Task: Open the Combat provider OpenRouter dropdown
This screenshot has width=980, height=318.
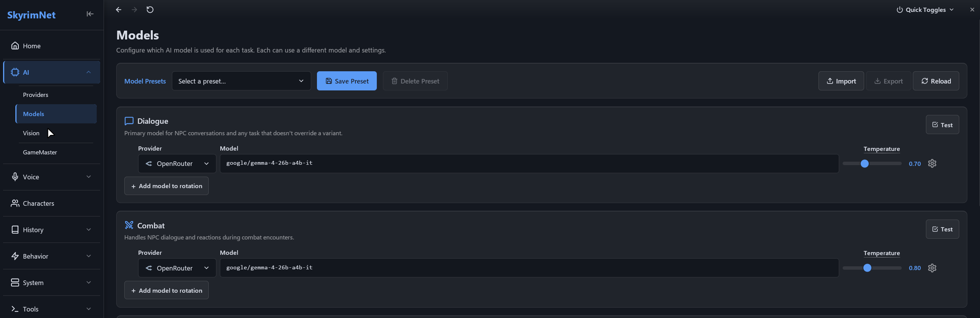Action: point(177,268)
